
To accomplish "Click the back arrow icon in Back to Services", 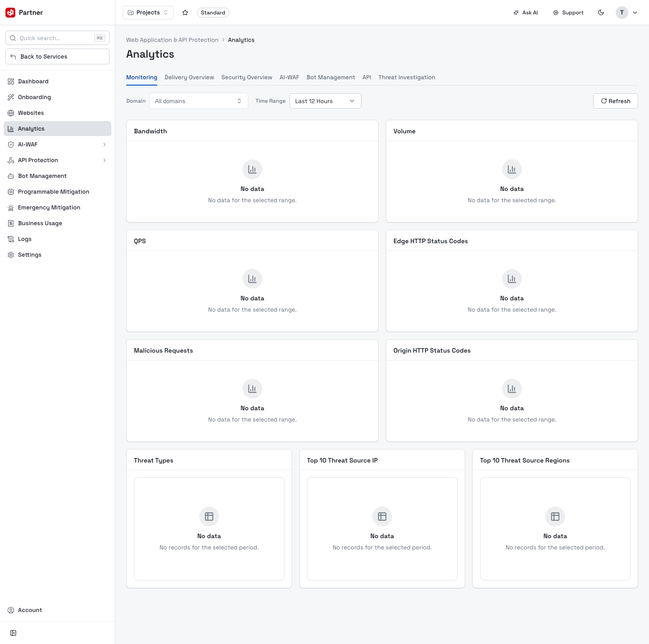I will pyautogui.click(x=13, y=57).
